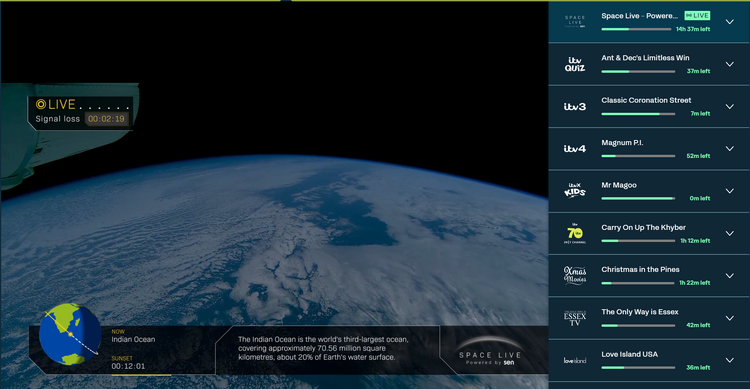This screenshot has height=389, width=750.
Task: Click the LIVE target icon in overlay
Action: click(x=41, y=104)
